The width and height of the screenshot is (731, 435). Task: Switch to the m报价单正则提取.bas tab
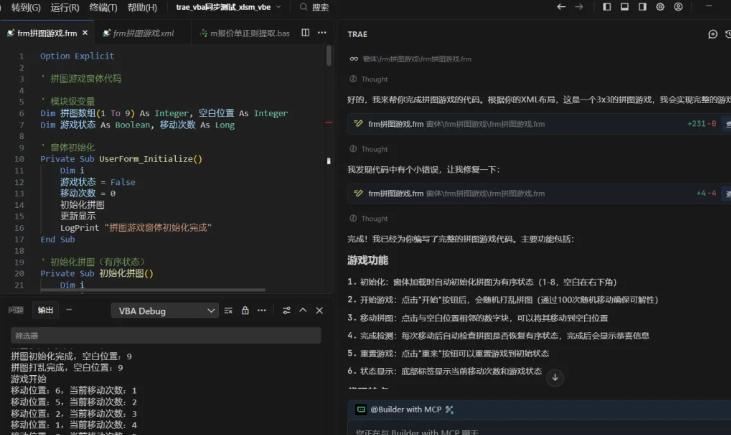244,33
